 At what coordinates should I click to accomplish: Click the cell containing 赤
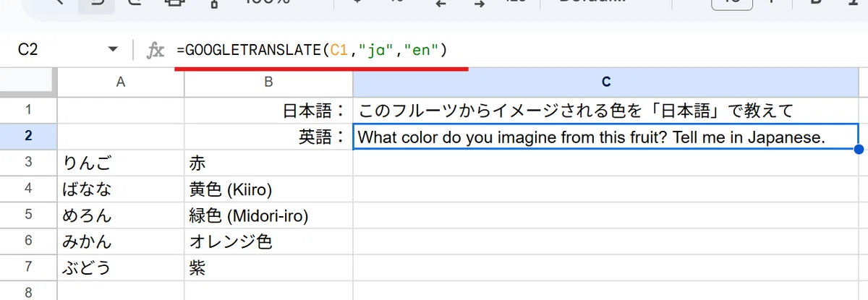click(x=268, y=162)
